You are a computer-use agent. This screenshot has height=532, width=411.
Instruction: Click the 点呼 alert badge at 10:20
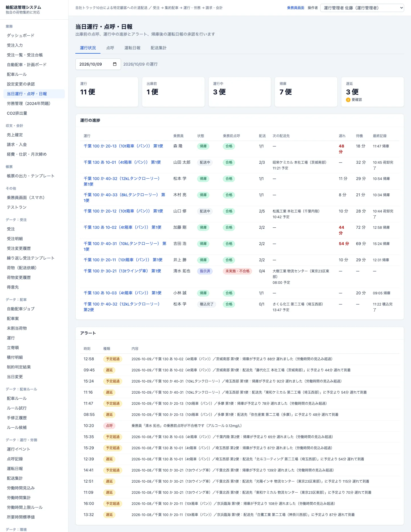109,426
